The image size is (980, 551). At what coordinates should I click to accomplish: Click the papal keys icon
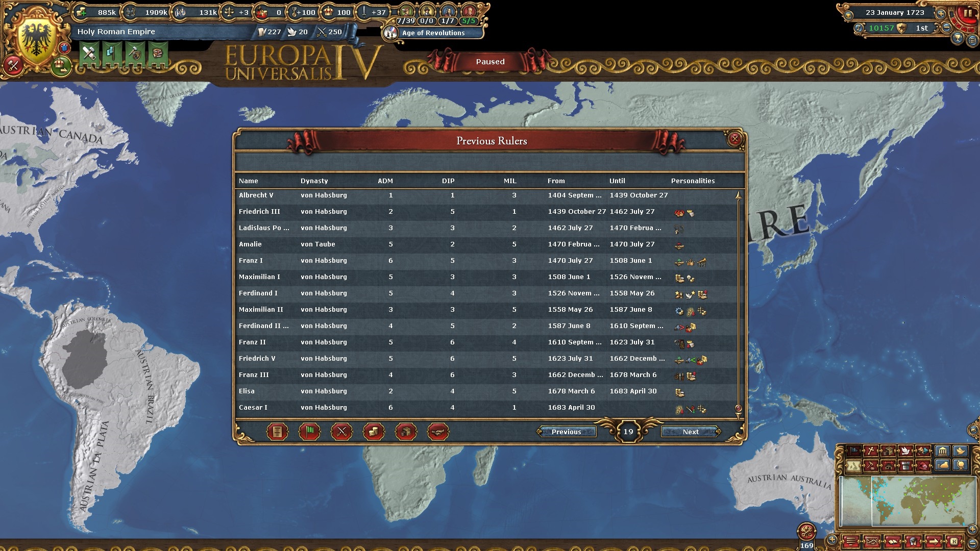(806, 532)
